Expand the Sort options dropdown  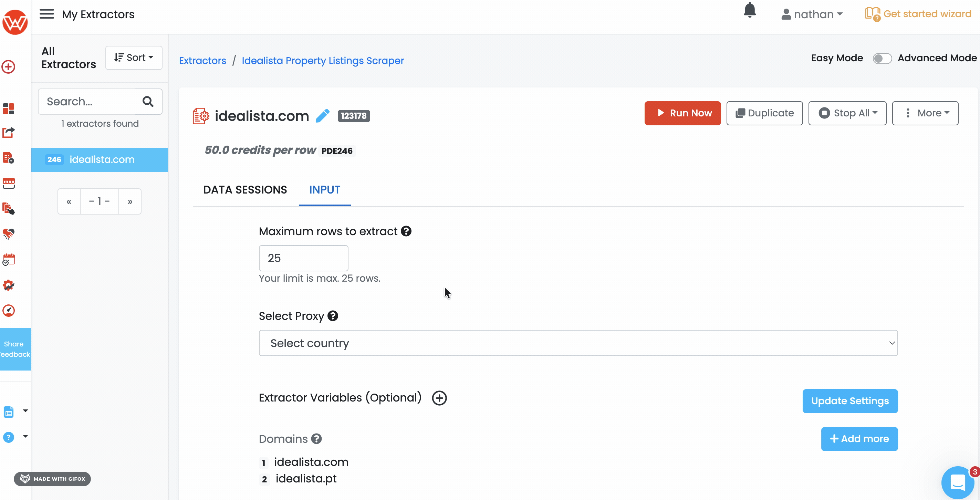tap(134, 58)
